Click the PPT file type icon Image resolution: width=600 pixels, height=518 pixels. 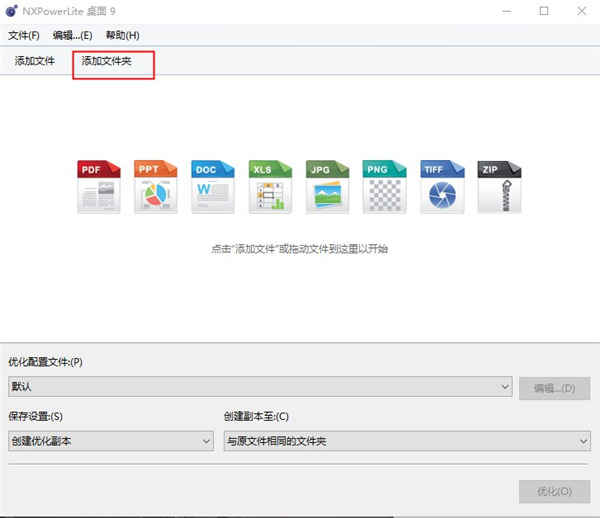pyautogui.click(x=156, y=186)
